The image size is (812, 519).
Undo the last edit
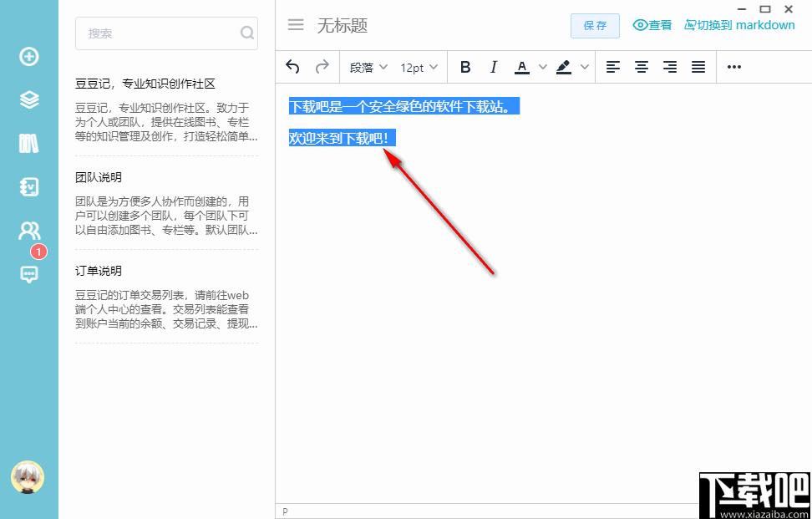[x=292, y=67]
